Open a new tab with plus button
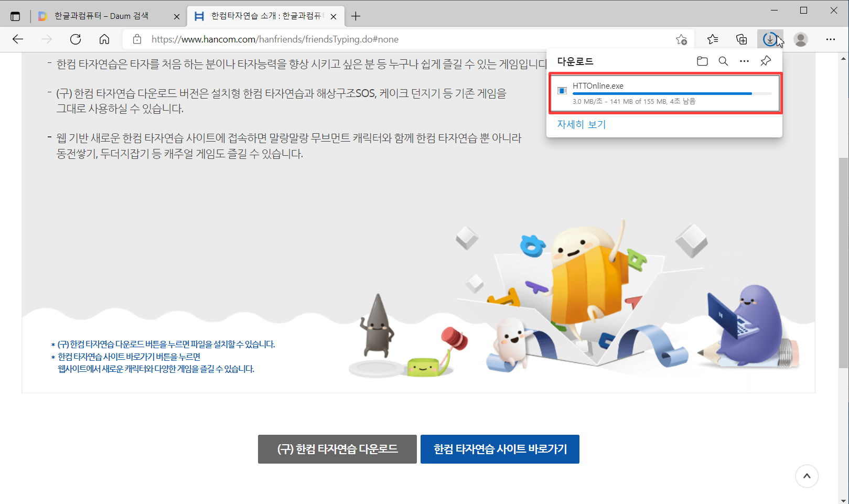The width and height of the screenshot is (849, 504). [x=356, y=16]
